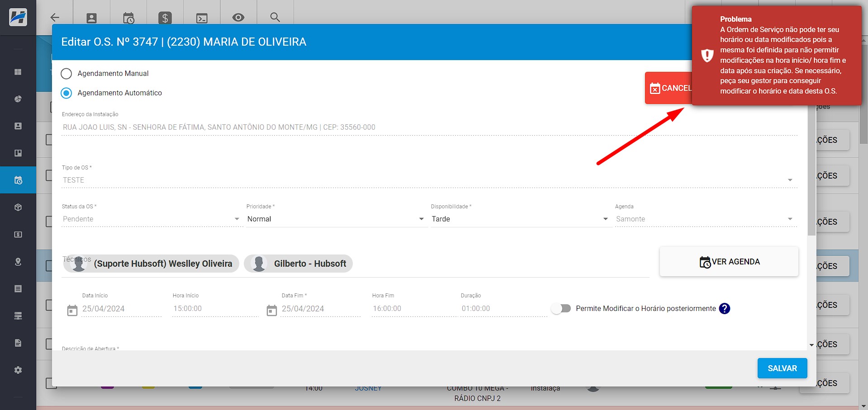The width and height of the screenshot is (868, 410).
Task: Click the Hora Fim field 16:00:00
Action: [x=414, y=309]
